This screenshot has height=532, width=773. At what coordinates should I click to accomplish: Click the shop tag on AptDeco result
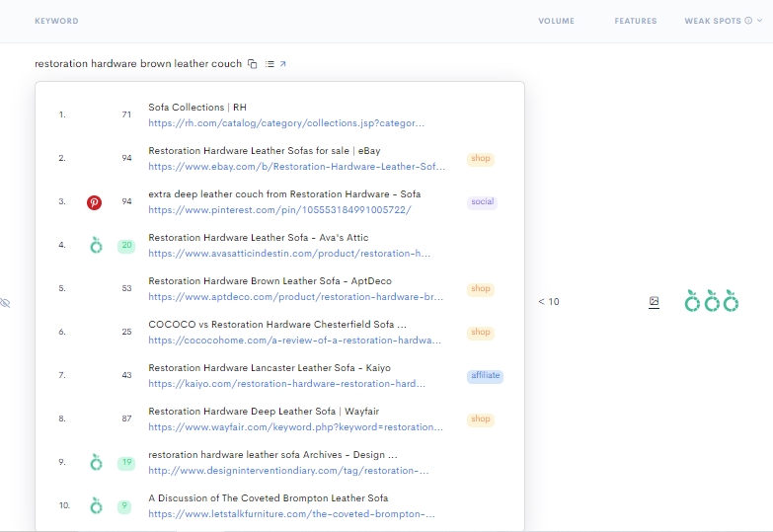(x=481, y=289)
